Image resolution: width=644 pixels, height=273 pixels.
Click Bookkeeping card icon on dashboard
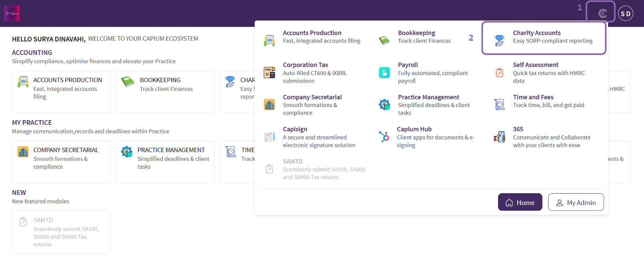128,81
